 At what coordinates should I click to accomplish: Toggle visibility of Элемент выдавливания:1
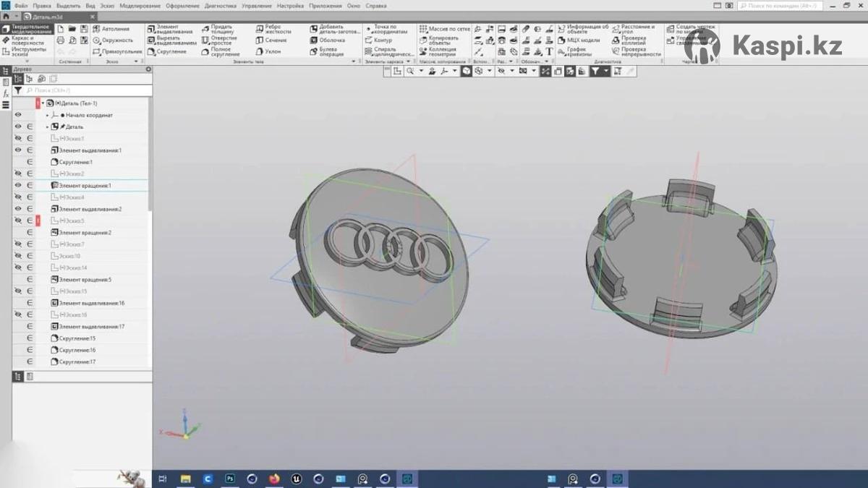coord(18,150)
